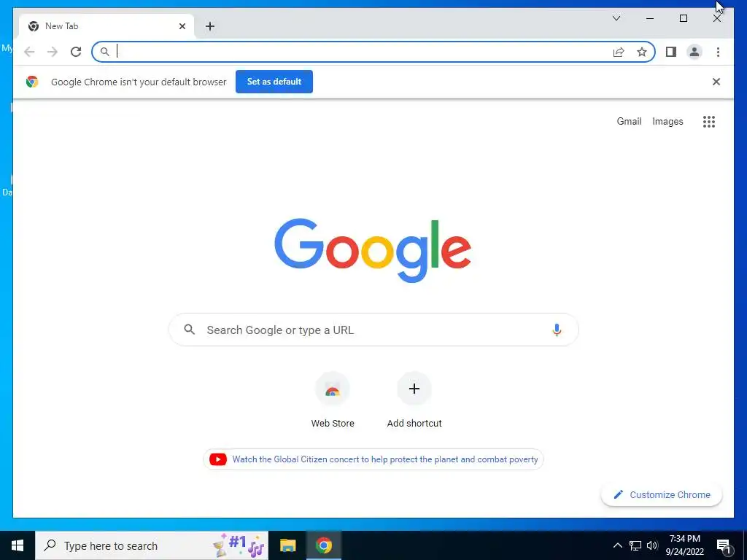Open Chrome's three-dot menu
Viewport: 747px width, 560px height.
coord(718,52)
